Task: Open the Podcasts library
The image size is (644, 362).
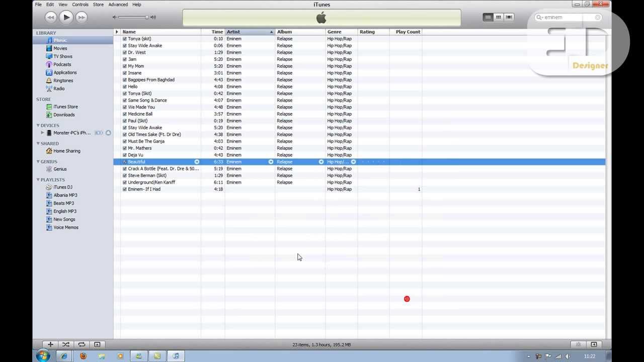Action: pyautogui.click(x=62, y=64)
